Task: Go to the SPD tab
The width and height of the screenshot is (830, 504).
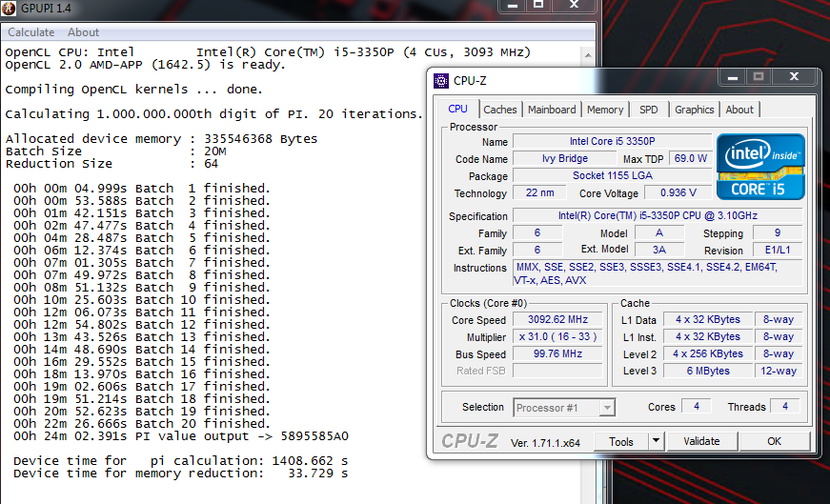Action: tap(649, 110)
